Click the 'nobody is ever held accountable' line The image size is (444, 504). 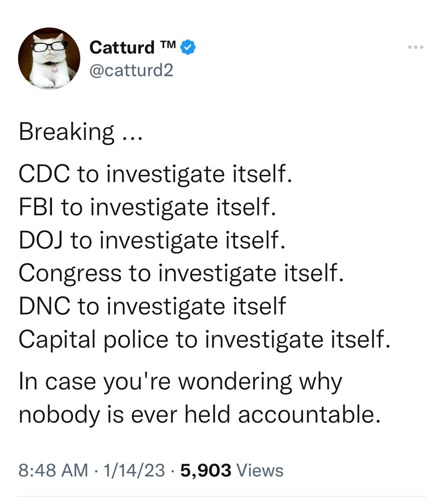coord(200,415)
